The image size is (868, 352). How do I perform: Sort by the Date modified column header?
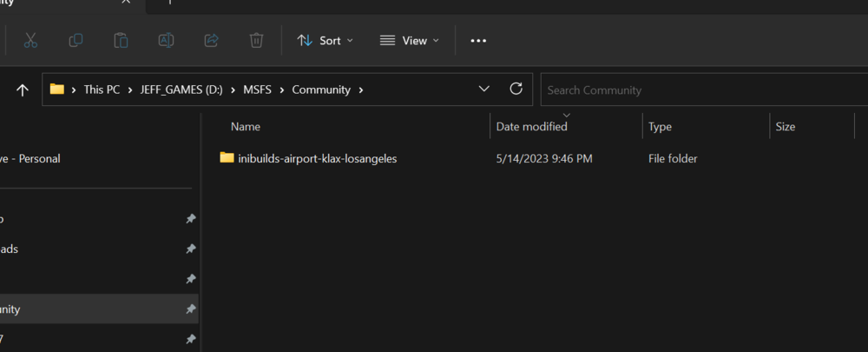(531, 127)
